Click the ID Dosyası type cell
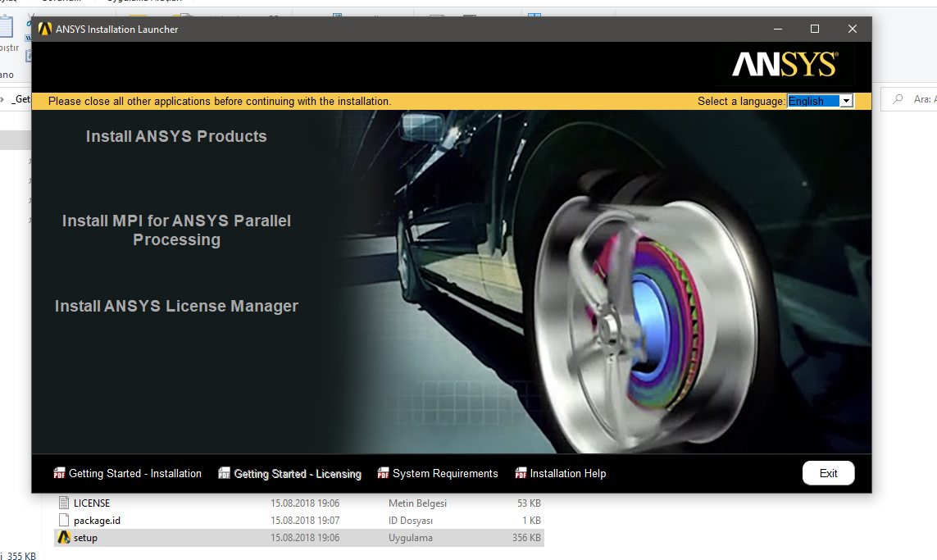937x560 pixels. tap(411, 521)
